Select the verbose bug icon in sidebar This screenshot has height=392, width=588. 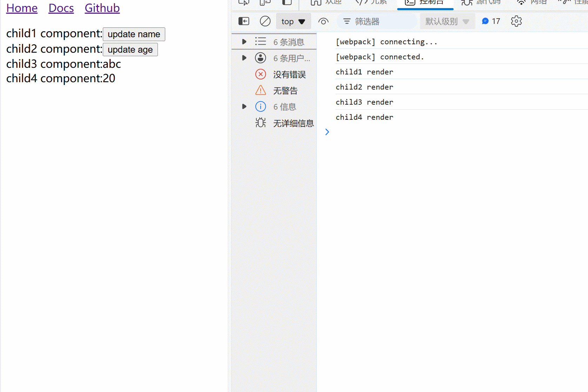pyautogui.click(x=260, y=123)
